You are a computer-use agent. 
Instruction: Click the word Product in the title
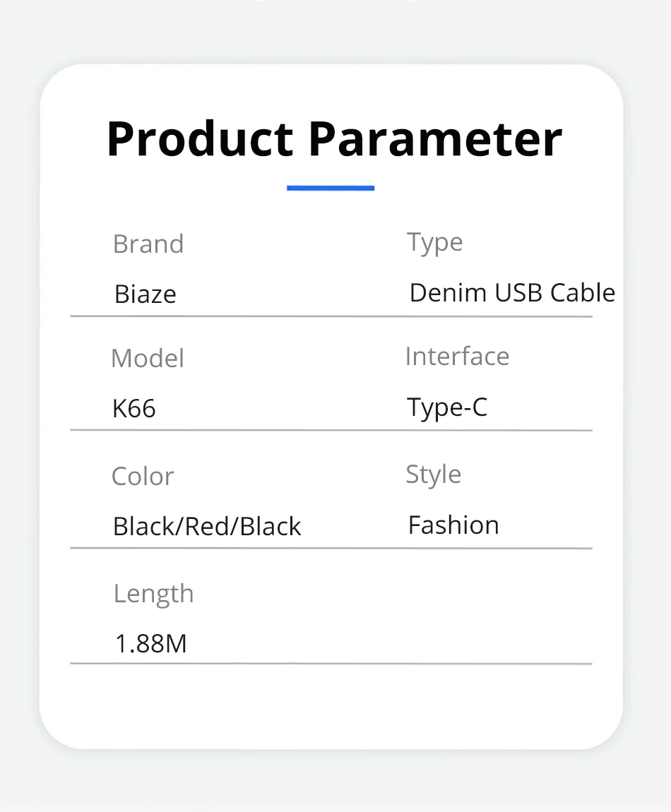200,139
